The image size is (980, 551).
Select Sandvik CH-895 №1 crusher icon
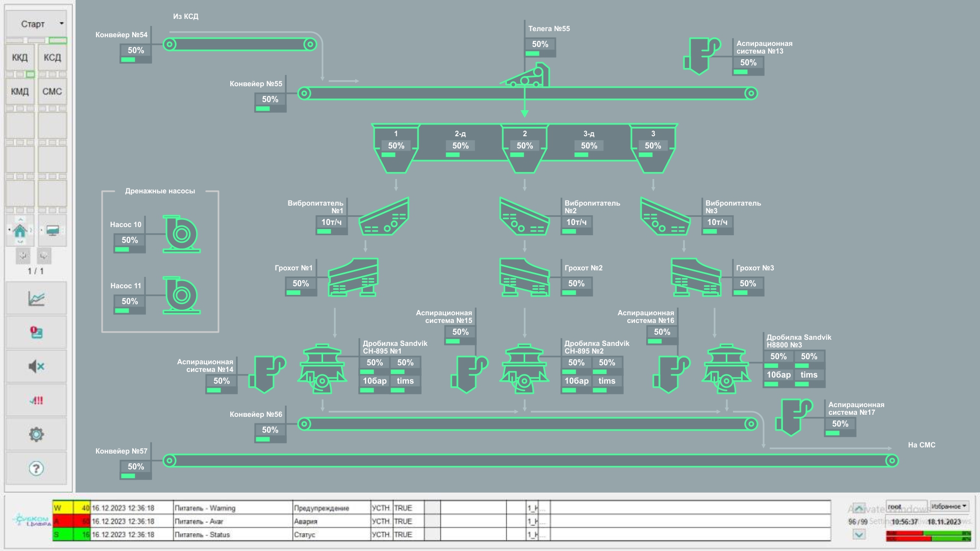322,368
